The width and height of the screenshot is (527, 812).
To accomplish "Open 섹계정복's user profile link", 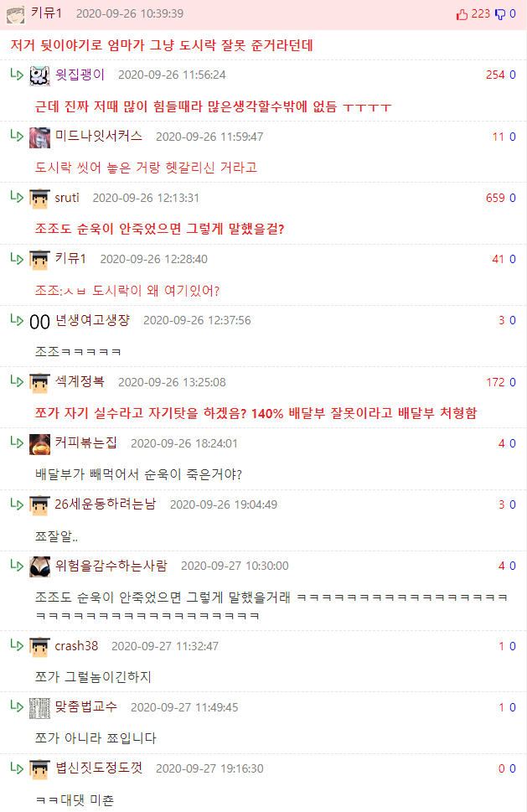I will [x=80, y=381].
